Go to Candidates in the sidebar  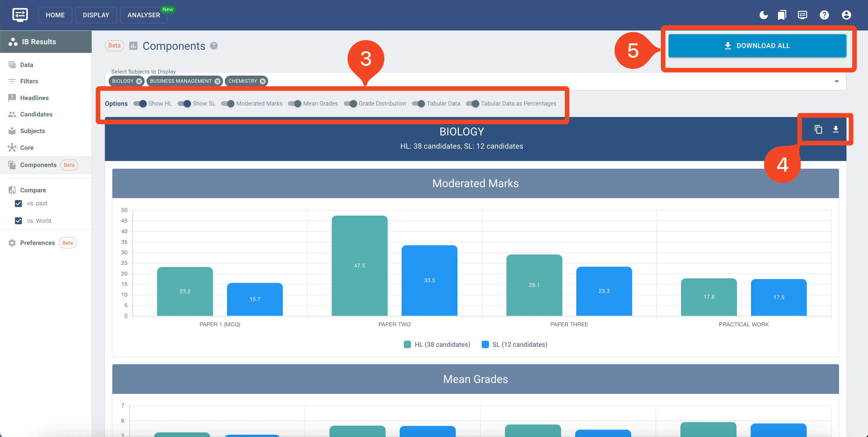pyautogui.click(x=46, y=114)
